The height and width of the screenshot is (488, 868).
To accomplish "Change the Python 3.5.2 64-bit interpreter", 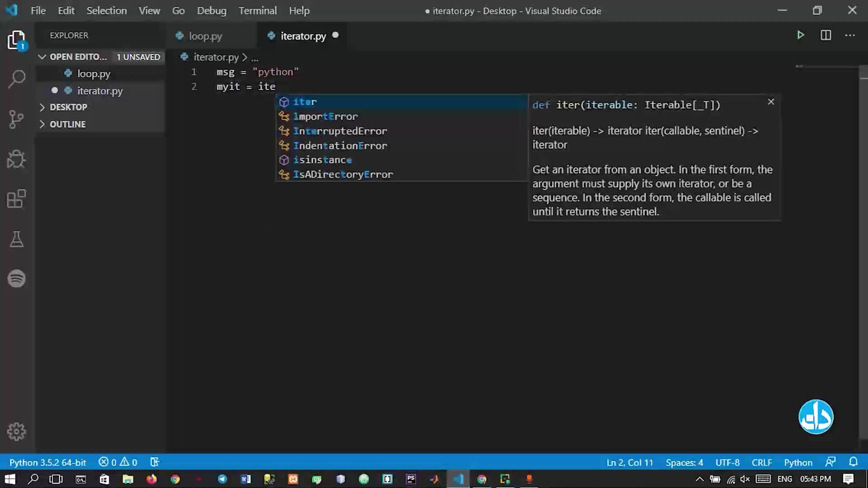I will (47, 462).
